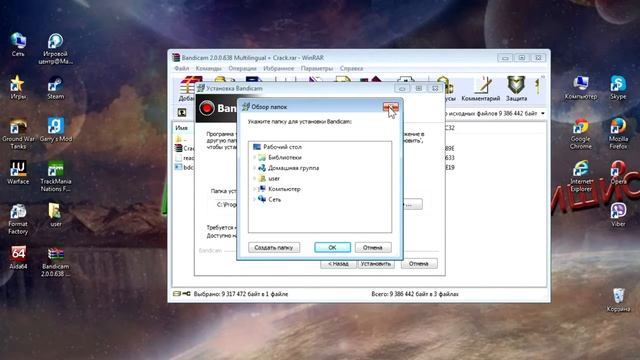Open the Команды menu in WinRAR

[x=208, y=69]
